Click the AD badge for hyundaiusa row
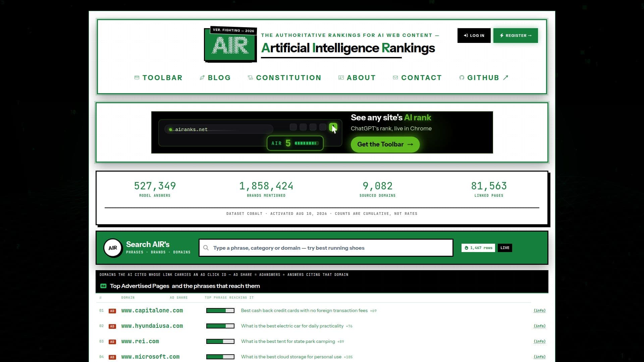 (x=112, y=326)
